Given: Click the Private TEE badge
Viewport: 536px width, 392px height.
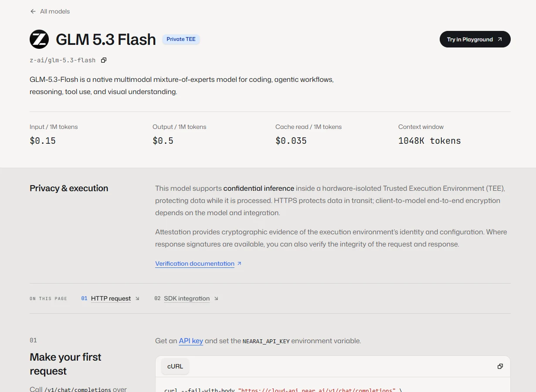Looking at the screenshot, I should pyautogui.click(x=181, y=39).
